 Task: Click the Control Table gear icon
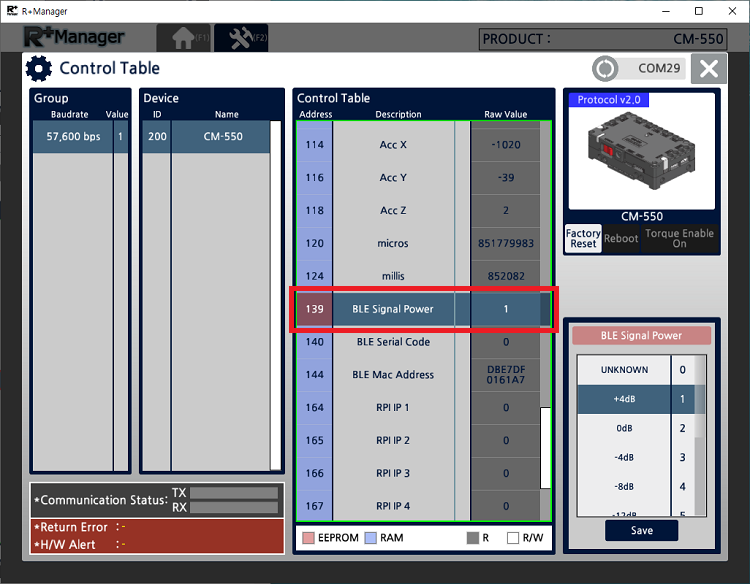(x=39, y=69)
